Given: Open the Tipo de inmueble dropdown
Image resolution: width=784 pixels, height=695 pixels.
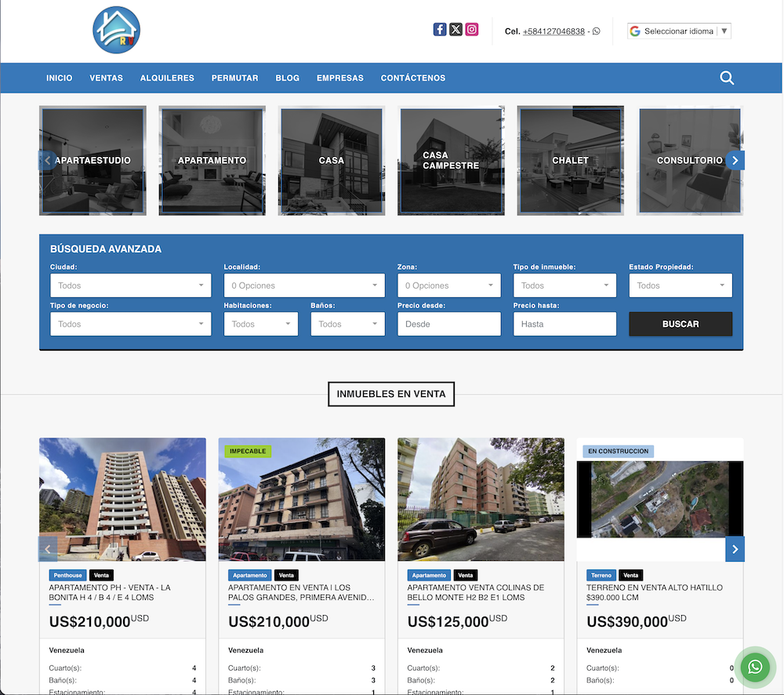Looking at the screenshot, I should pos(564,285).
